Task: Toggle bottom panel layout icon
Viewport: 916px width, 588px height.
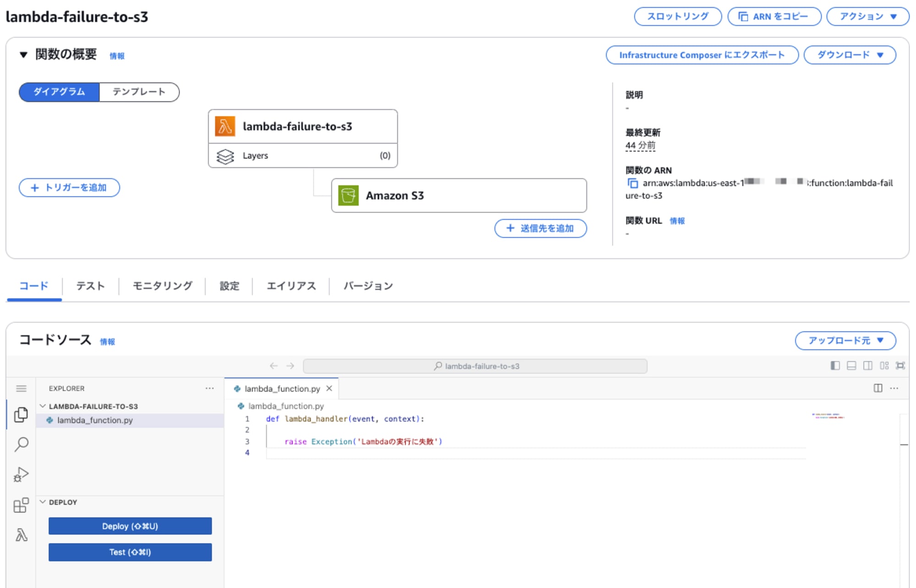Action: point(851,365)
